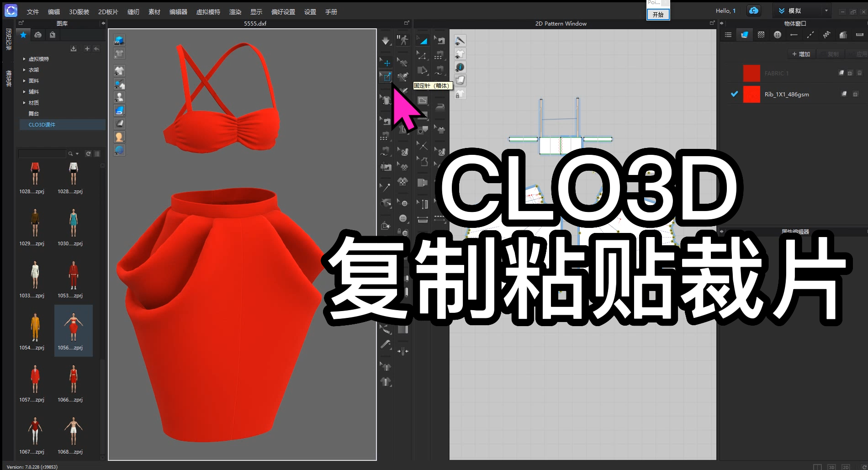The width and height of the screenshot is (868, 470).
Task: Add a folder with library plus icon
Action: [x=87, y=48]
